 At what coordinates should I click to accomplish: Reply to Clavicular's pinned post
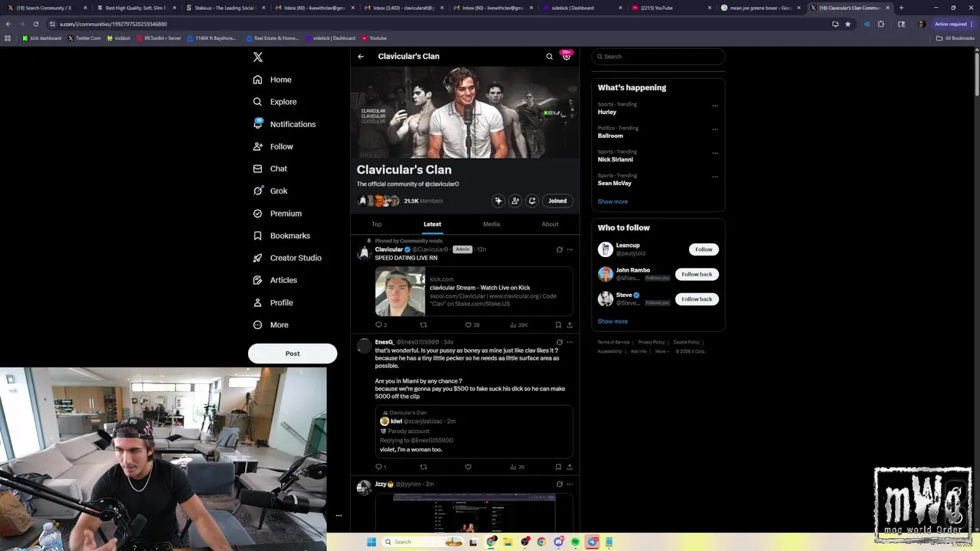(380, 324)
